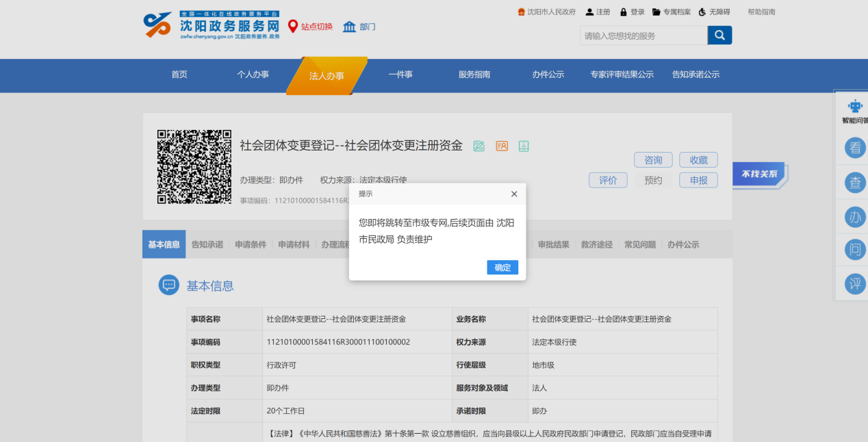The image size is (868, 442).
Task: Click the 评 circle sidebar icon
Action: point(855,283)
